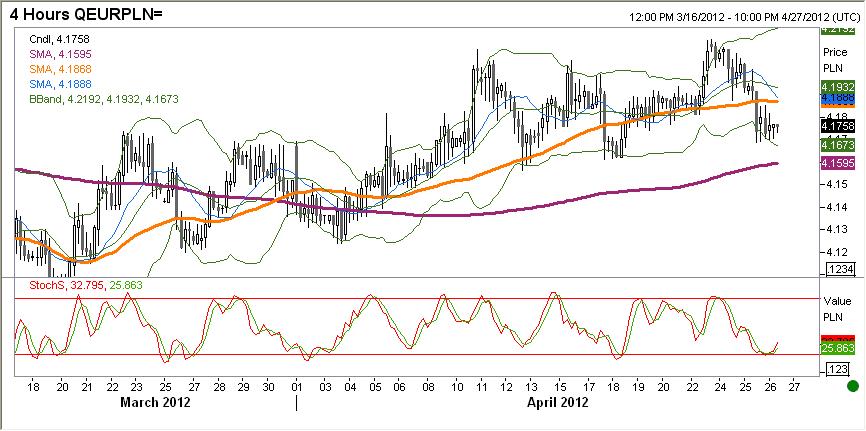Click the 28 date tick label

[219, 386]
